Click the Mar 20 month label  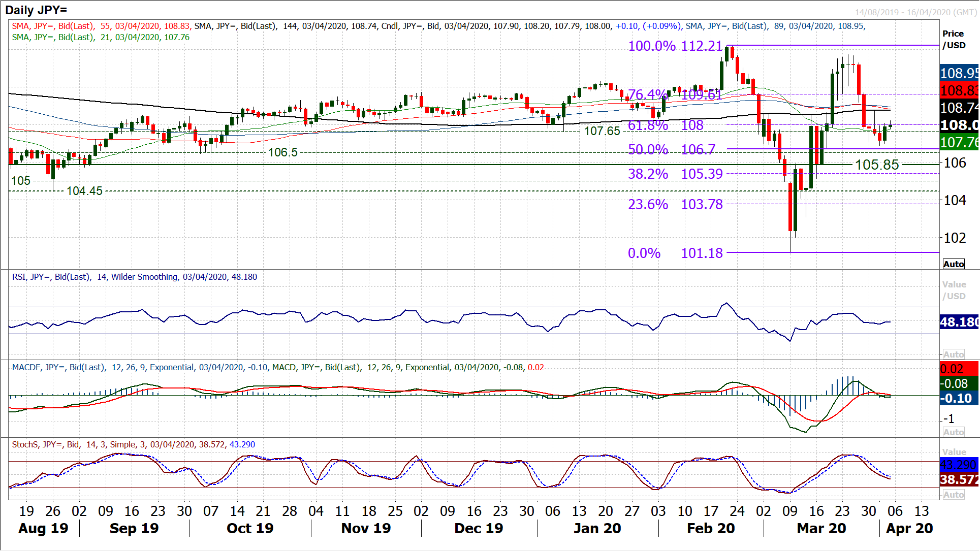(x=821, y=528)
